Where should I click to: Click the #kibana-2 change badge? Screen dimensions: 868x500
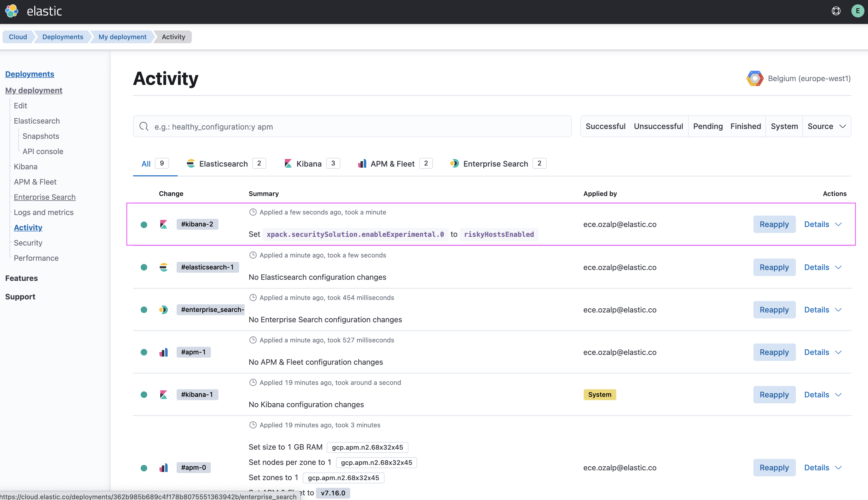click(x=197, y=224)
